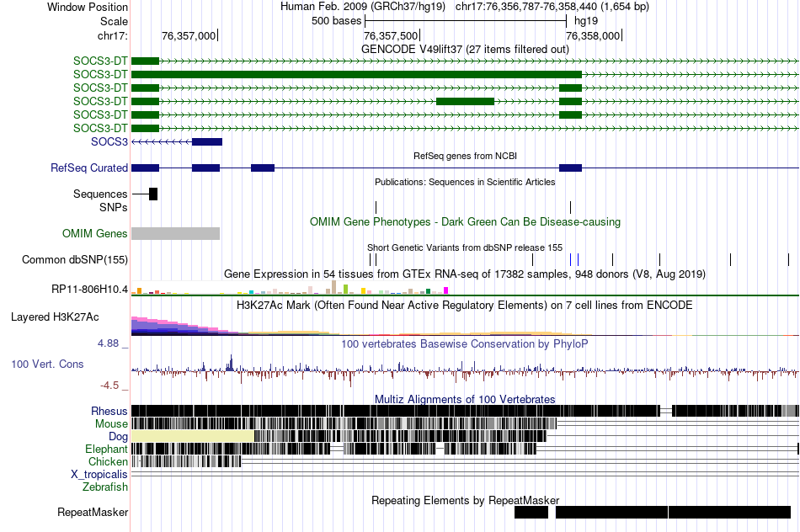Click the 'OMIM Genes' label

pyautogui.click(x=95, y=234)
